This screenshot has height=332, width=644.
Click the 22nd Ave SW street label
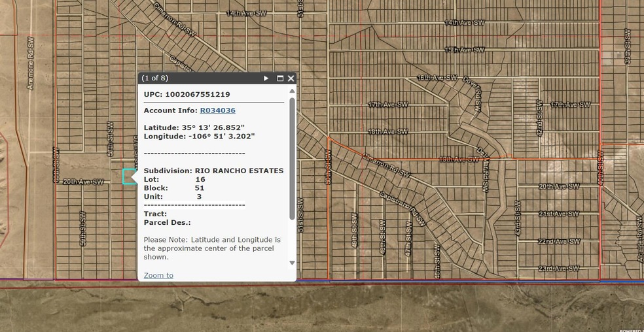[x=559, y=241]
